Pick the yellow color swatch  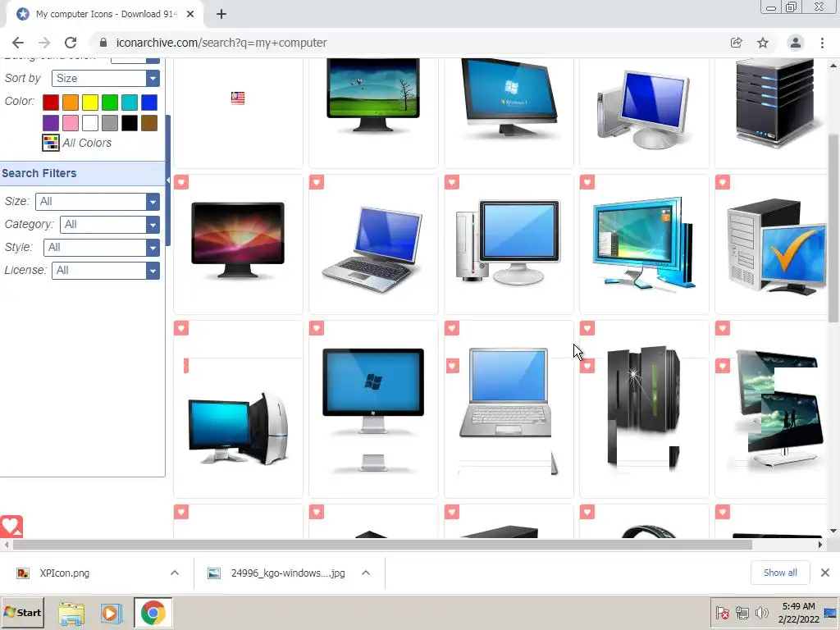point(90,103)
